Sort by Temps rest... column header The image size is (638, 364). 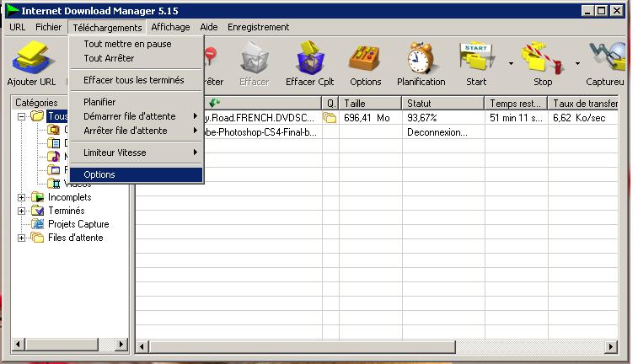516,104
